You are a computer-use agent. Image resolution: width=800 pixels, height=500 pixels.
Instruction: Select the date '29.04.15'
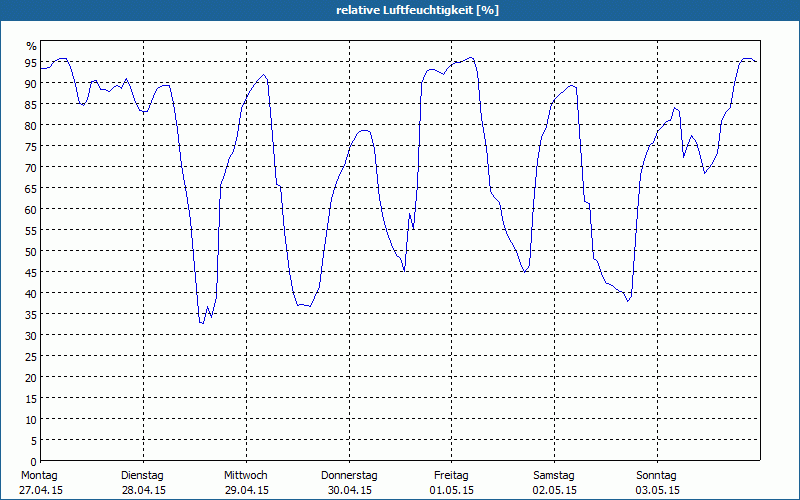247,490
